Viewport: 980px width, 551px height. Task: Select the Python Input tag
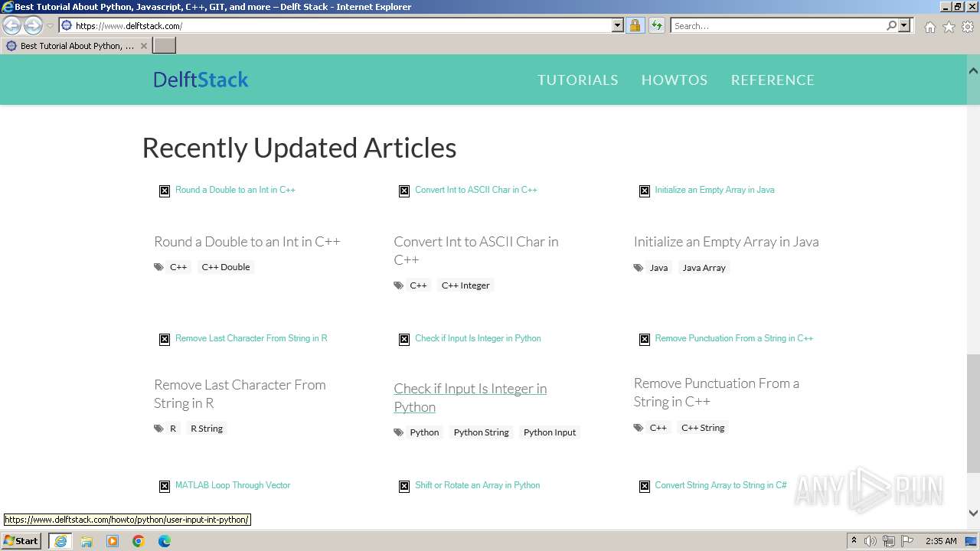[550, 432]
